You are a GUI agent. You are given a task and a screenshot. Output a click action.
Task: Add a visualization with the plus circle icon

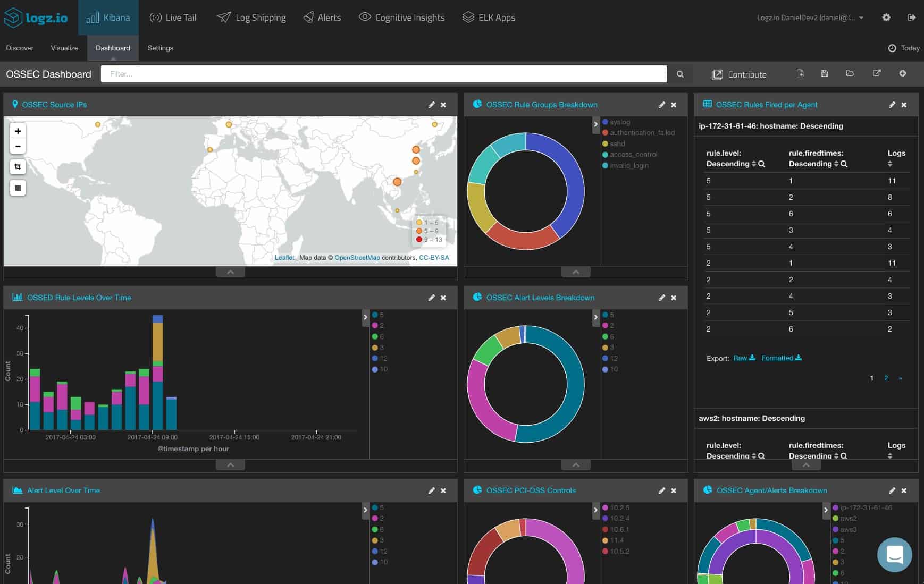[903, 73]
